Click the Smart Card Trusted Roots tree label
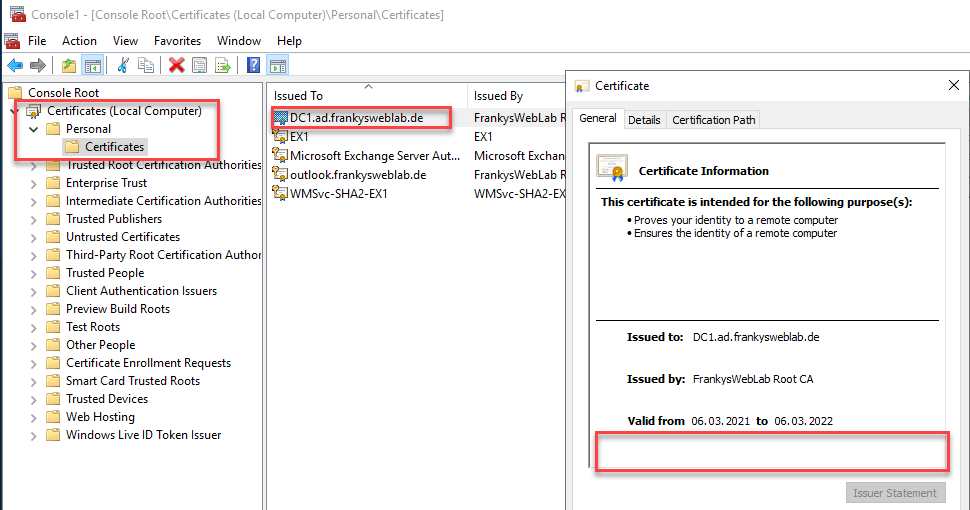The width and height of the screenshot is (970, 510). 133,381
